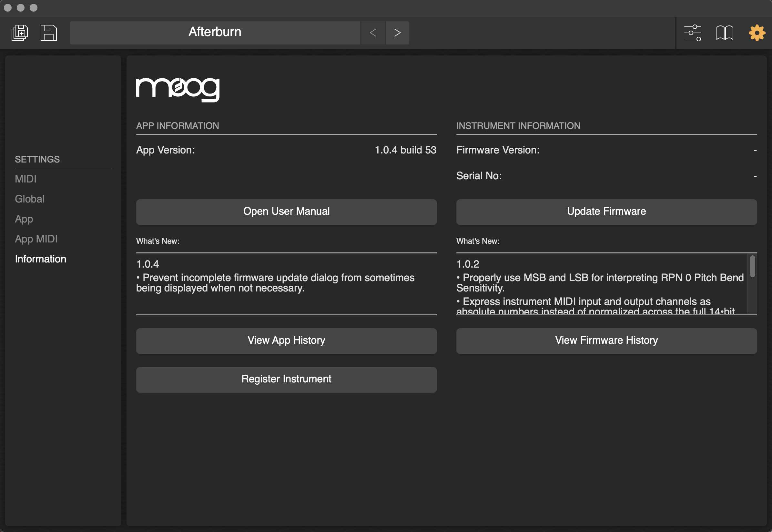Click the floppy disk save preset icon
This screenshot has width=772, height=532.
[49, 33]
